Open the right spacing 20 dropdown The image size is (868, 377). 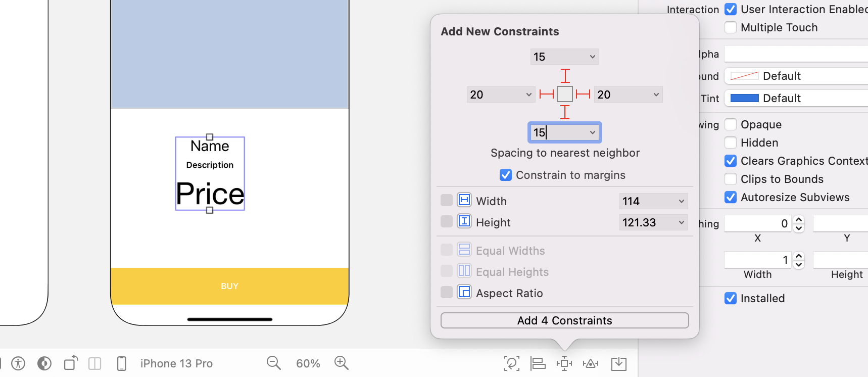coord(656,95)
